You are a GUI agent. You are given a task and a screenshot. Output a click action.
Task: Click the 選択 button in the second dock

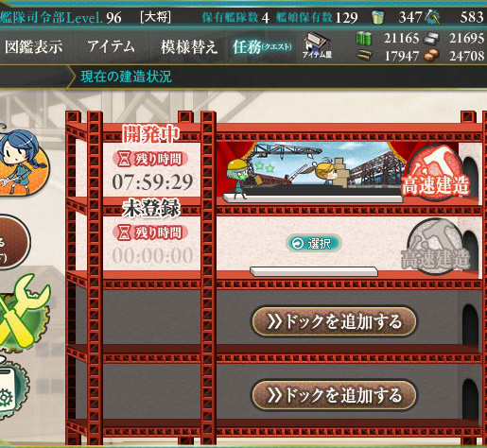314,243
